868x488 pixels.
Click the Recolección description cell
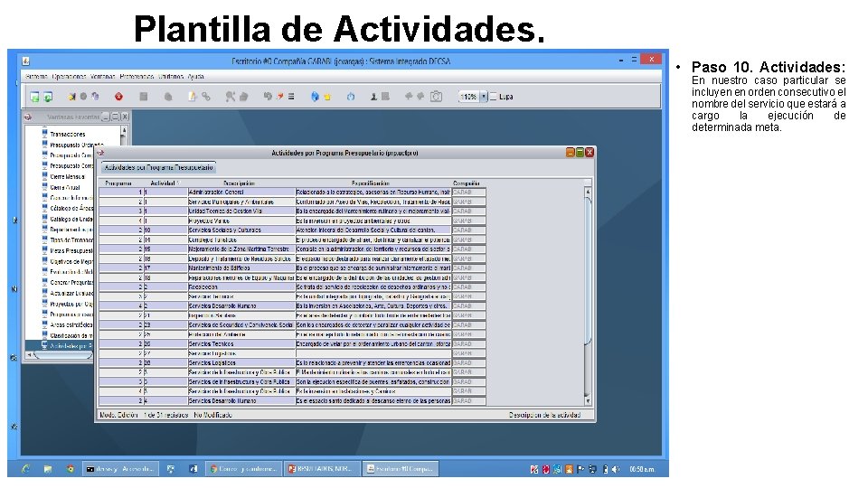(x=241, y=287)
